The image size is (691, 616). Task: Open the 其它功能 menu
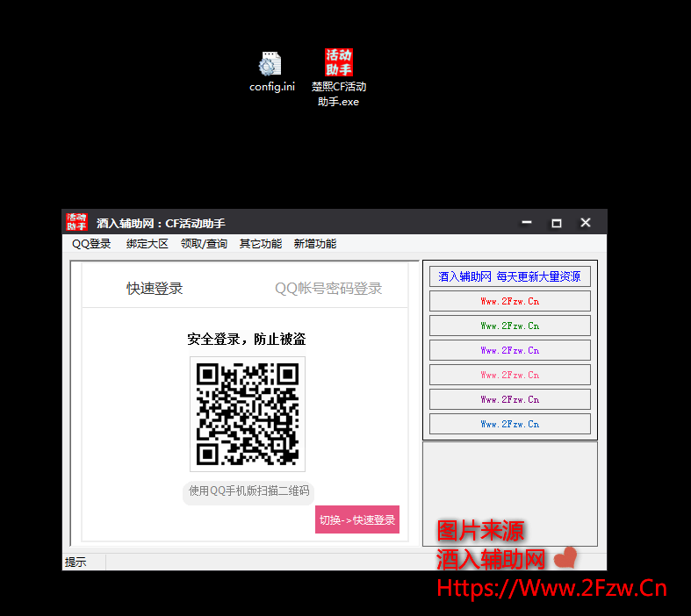tap(261, 243)
